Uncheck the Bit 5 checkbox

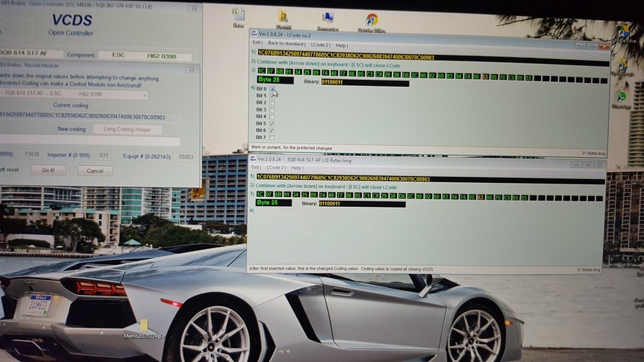(272, 123)
